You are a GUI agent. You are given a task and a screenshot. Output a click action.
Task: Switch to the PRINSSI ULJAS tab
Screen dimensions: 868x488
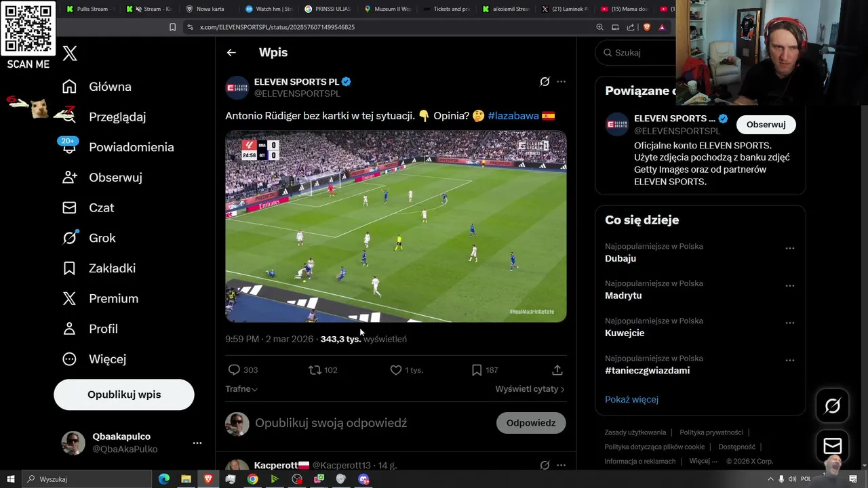pyautogui.click(x=328, y=9)
